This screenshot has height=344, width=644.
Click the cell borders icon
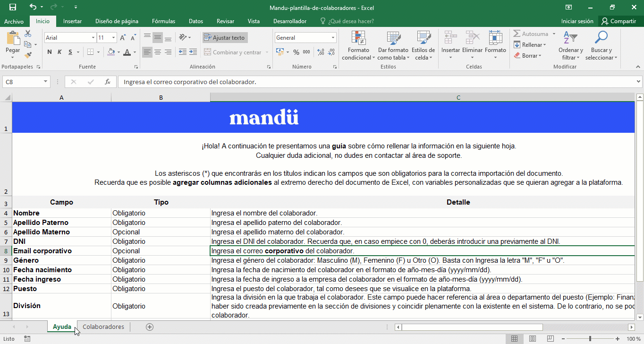tap(91, 52)
